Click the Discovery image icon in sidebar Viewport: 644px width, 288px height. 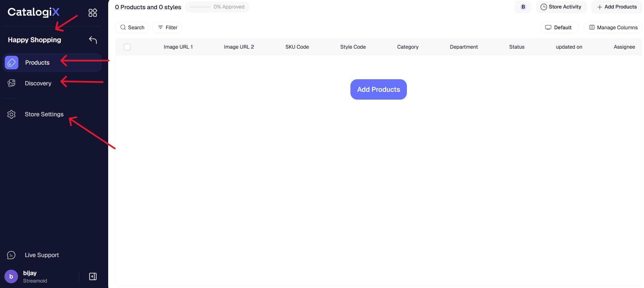[12, 83]
